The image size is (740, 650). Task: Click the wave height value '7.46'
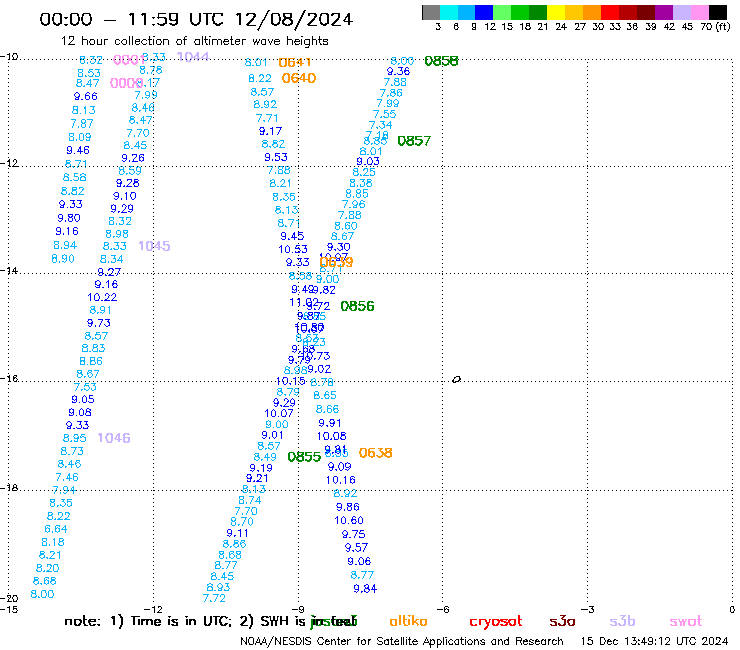click(x=67, y=477)
